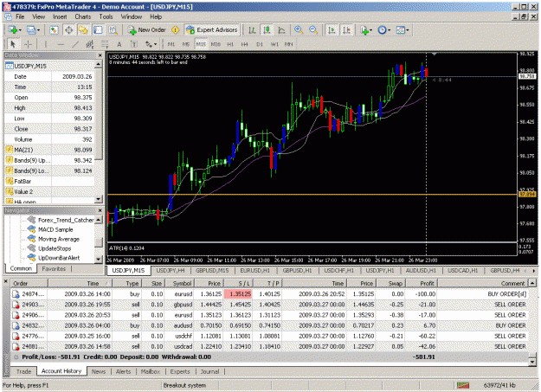This screenshot has width=541, height=392.
Task: Switch to the Trade tab
Action: coord(24,371)
